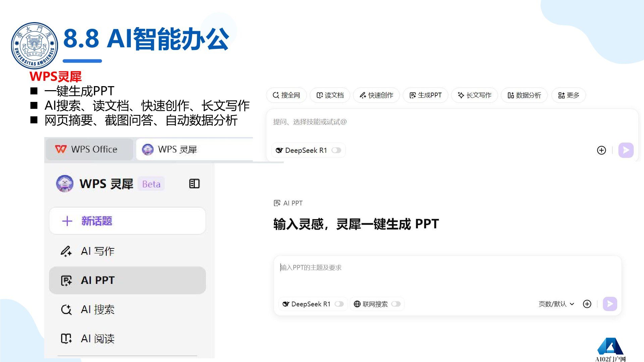Click the WPS 灵犀 tab avatar icon

tap(148, 149)
